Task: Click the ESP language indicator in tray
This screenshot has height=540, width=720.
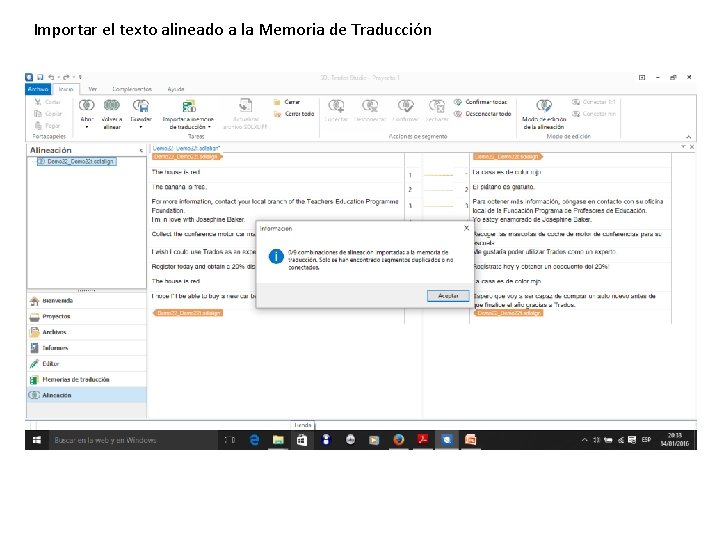Action: tap(647, 440)
